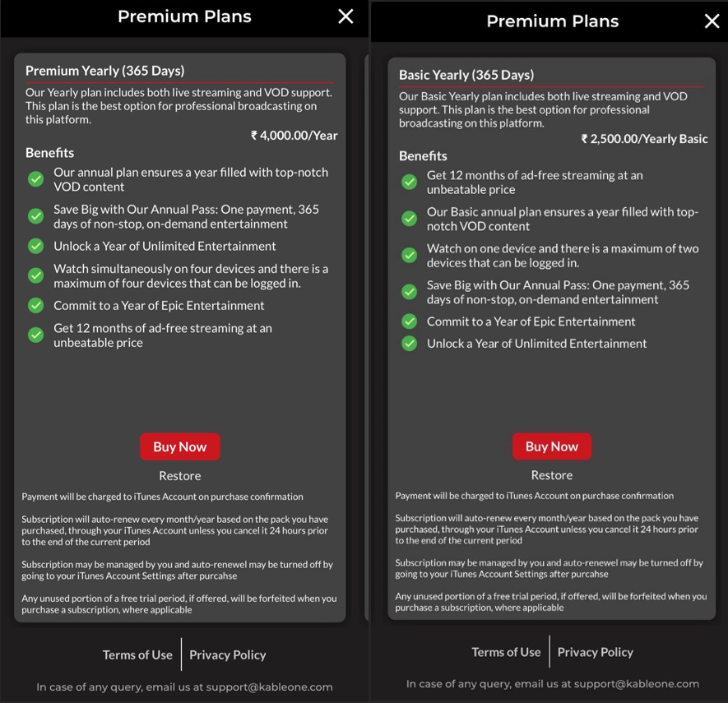Click check icon by Basic 'Unlock a Year' benefit

click(x=409, y=344)
